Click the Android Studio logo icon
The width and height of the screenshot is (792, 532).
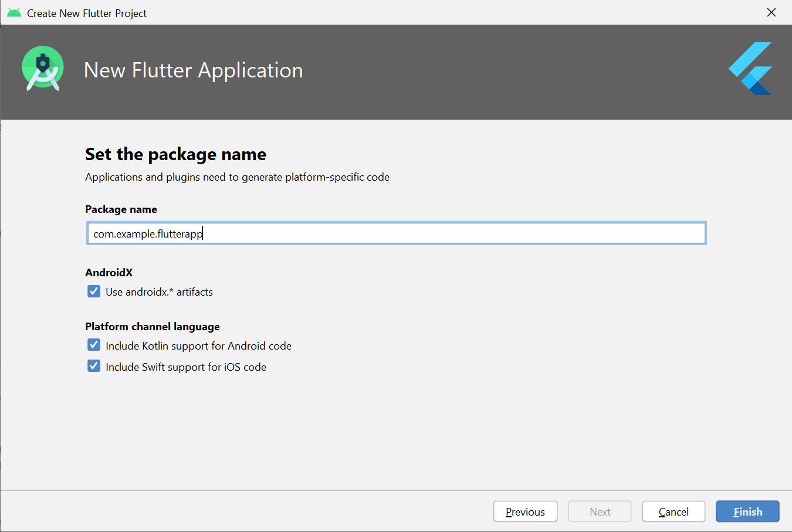pos(42,68)
